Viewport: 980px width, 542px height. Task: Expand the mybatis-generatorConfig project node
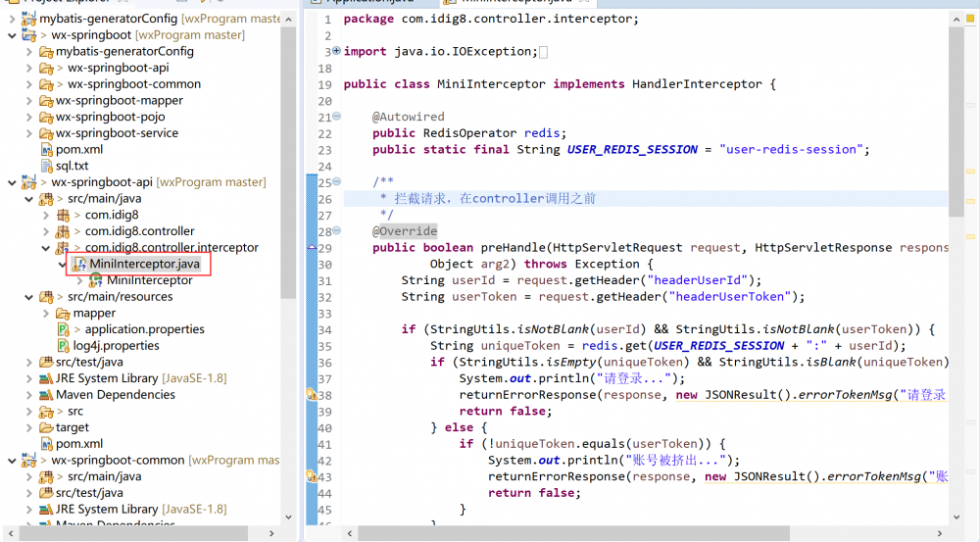pyautogui.click(x=12, y=19)
